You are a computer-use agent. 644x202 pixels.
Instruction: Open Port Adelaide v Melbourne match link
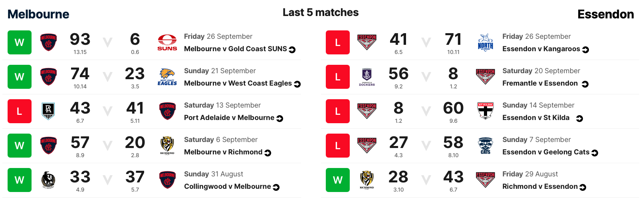(229, 118)
